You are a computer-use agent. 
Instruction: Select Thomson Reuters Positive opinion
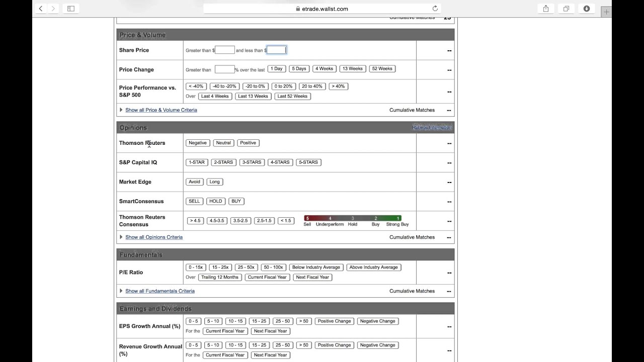[248, 143]
